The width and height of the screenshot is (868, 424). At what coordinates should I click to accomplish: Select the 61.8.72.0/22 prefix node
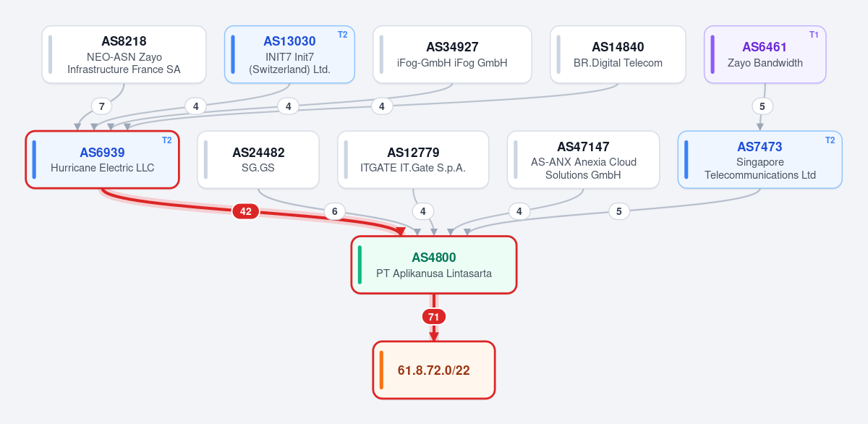pos(434,370)
